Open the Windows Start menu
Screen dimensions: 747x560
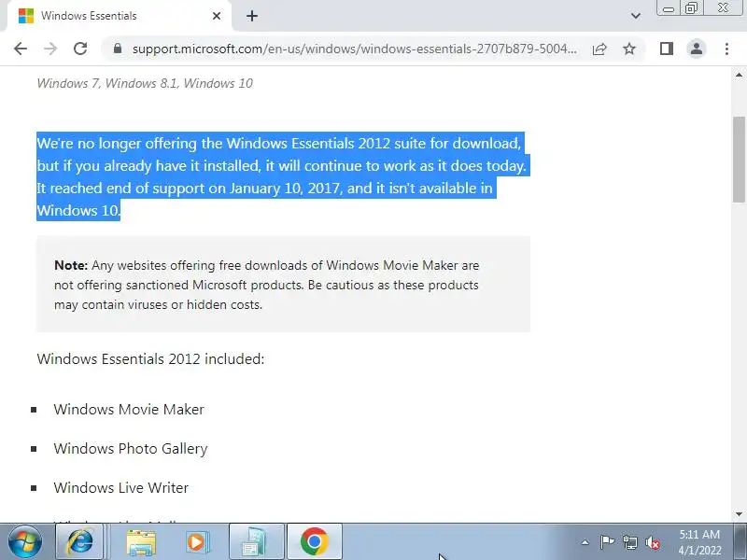pyautogui.click(x=25, y=542)
